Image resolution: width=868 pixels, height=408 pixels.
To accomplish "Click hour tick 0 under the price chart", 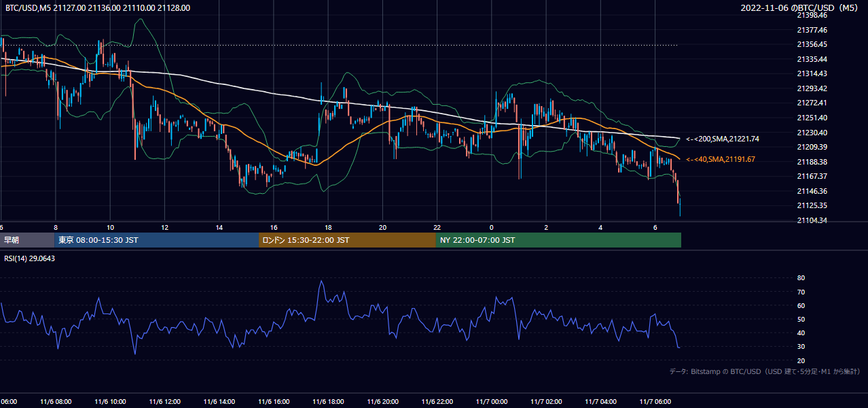I will click(491, 226).
